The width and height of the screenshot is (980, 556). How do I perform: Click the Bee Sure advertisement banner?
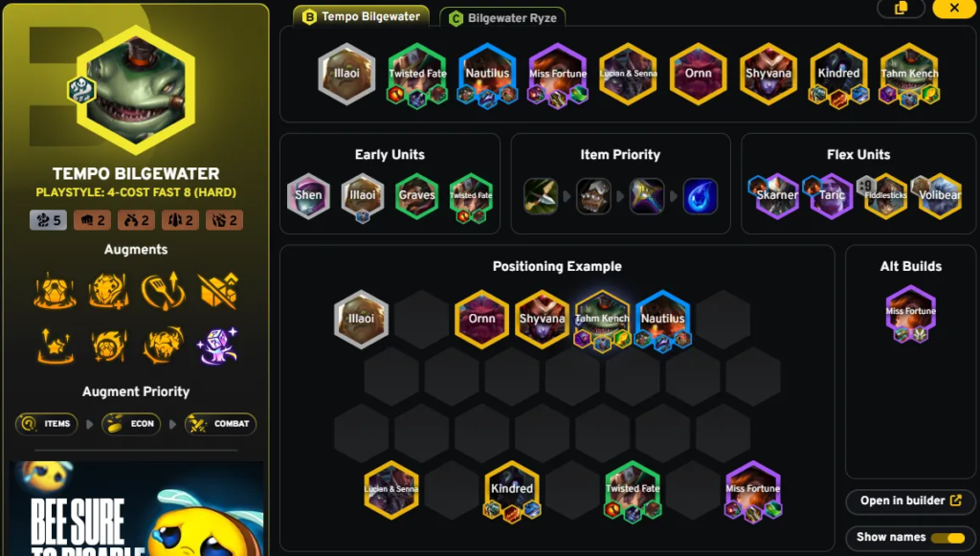(x=137, y=508)
